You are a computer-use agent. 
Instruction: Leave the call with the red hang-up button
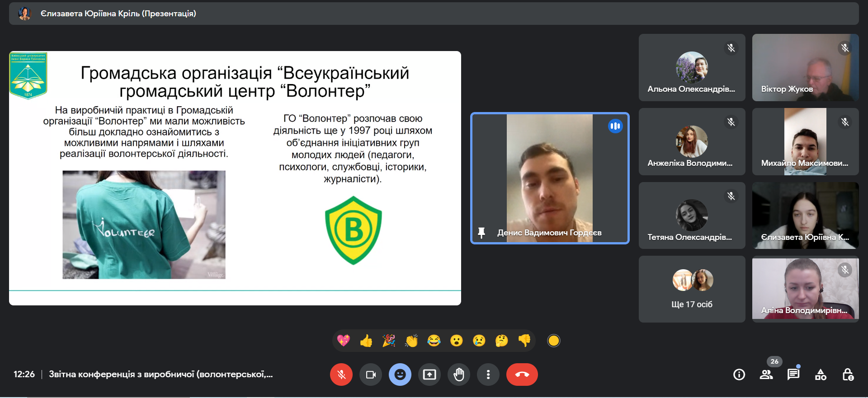pos(522,375)
